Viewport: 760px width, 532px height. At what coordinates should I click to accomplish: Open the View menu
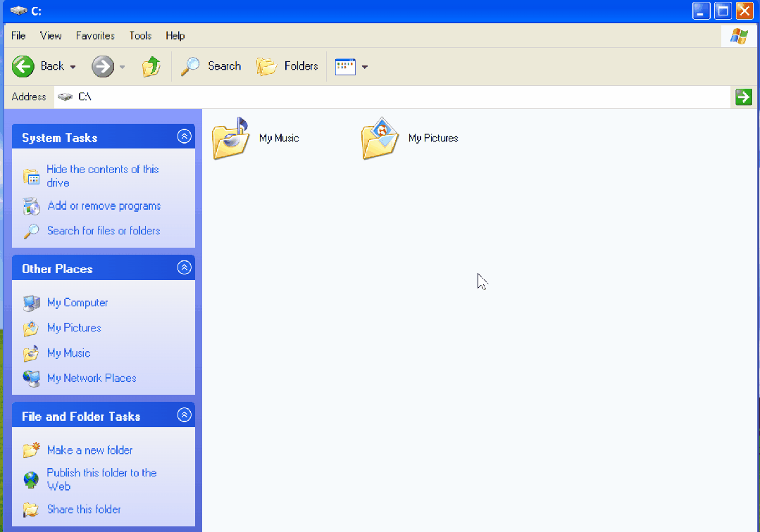tap(50, 35)
